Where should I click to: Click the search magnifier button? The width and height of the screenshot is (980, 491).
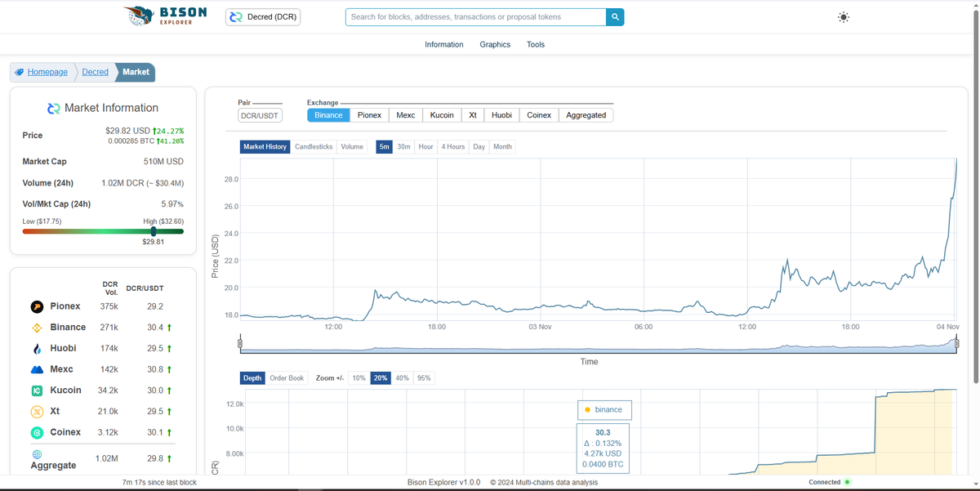pyautogui.click(x=616, y=17)
